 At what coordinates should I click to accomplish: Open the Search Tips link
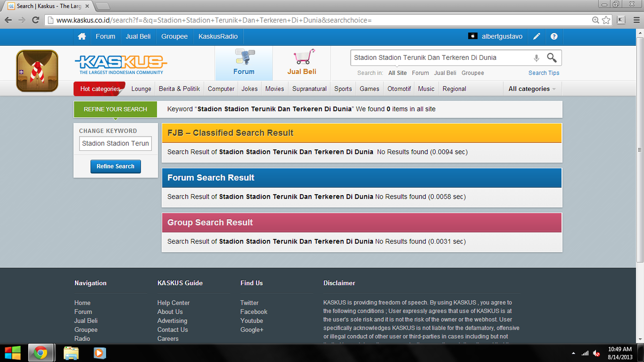click(x=544, y=73)
